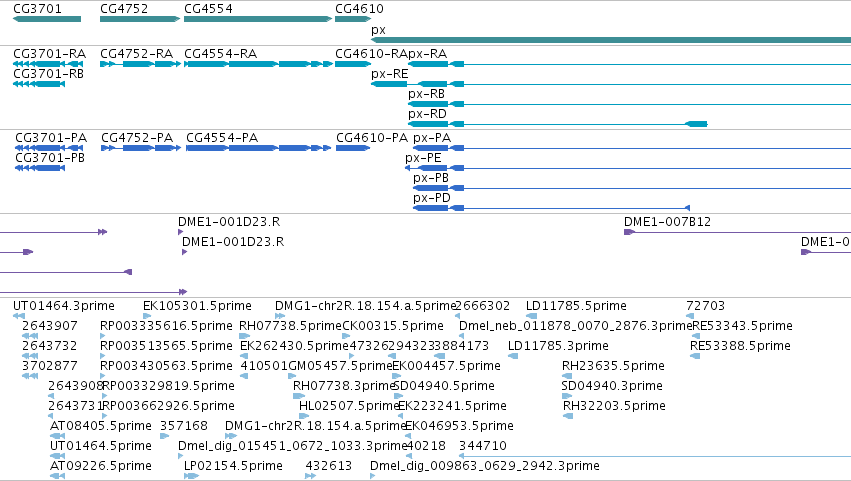The image size is (851, 481).
Task: Select EST label RP003430563.5prime
Action: (x=166, y=366)
